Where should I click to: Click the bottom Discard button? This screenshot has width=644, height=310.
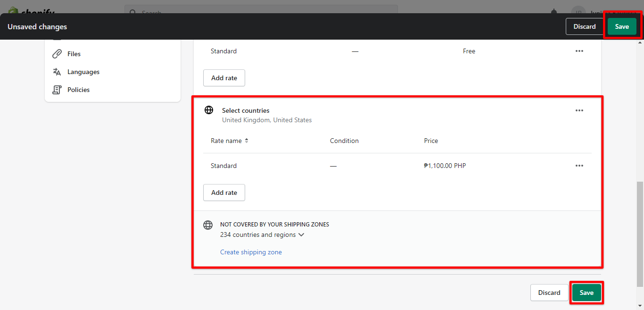549,293
